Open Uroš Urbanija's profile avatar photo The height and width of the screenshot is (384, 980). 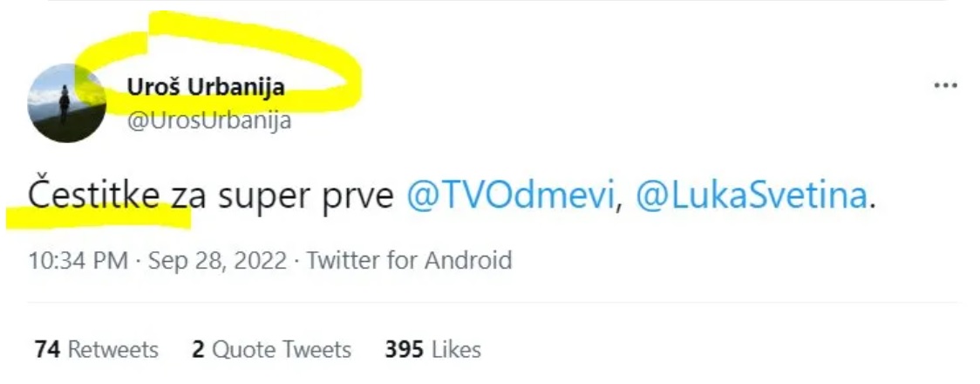click(67, 103)
